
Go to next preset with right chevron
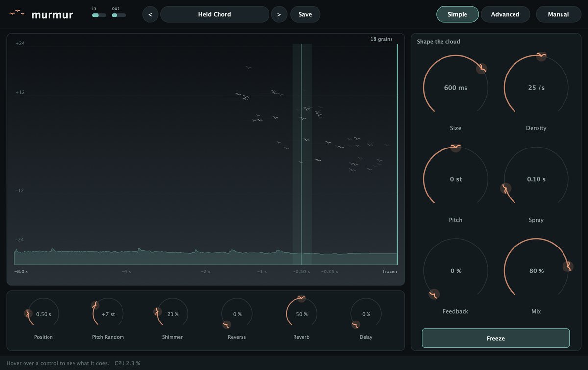pos(279,14)
